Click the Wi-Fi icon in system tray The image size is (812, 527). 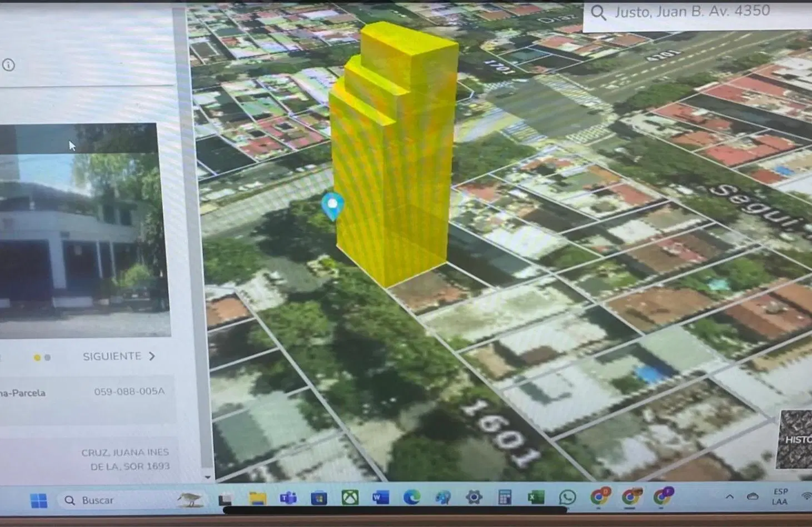[x=806, y=496]
